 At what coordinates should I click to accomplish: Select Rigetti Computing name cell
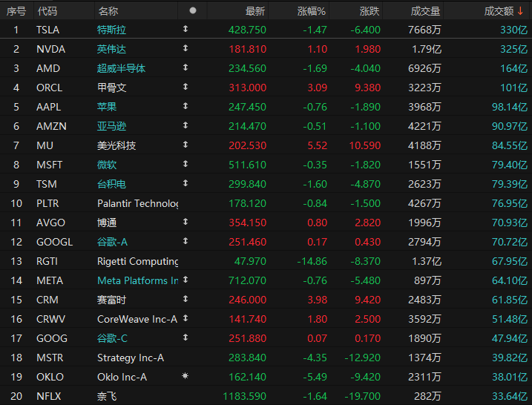(x=138, y=261)
